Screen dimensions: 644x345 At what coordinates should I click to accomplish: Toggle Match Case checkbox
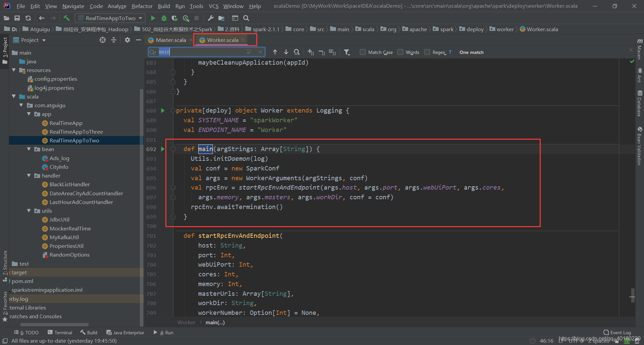(363, 52)
